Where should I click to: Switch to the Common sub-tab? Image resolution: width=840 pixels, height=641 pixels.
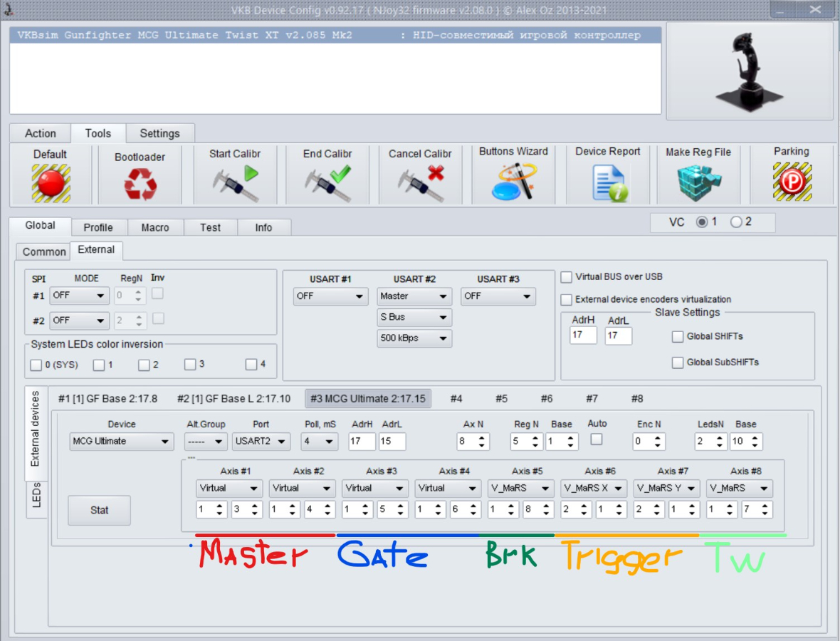pos(44,252)
